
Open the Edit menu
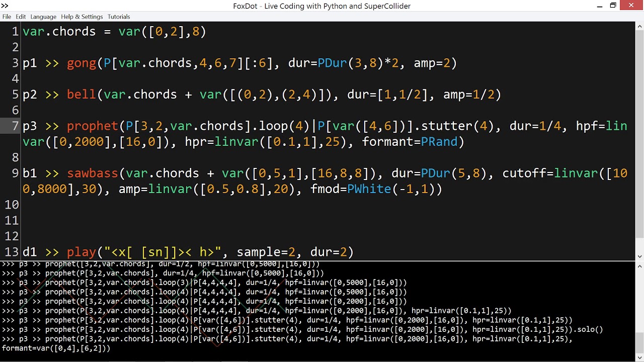(x=20, y=17)
